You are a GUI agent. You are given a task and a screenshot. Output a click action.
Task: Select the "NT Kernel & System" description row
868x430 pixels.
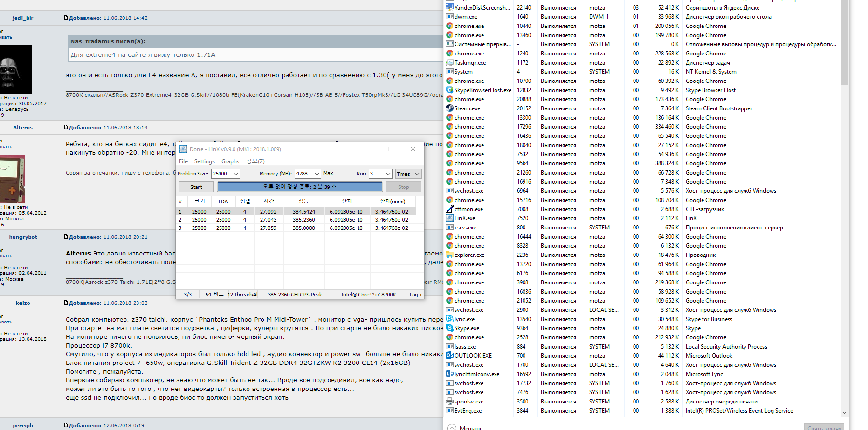pos(711,72)
